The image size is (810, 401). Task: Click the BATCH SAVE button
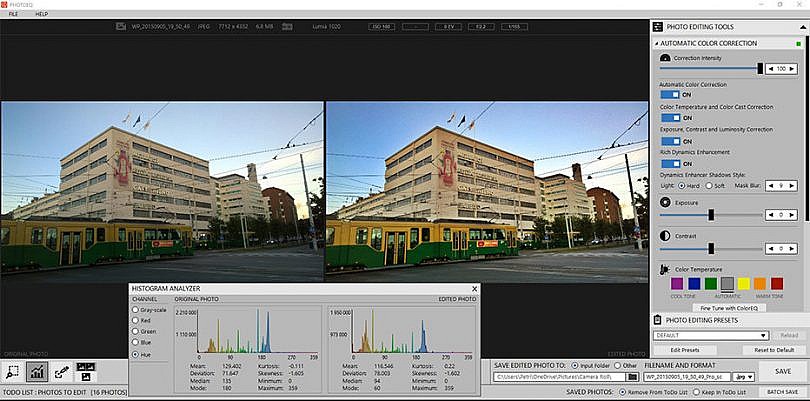(x=783, y=392)
